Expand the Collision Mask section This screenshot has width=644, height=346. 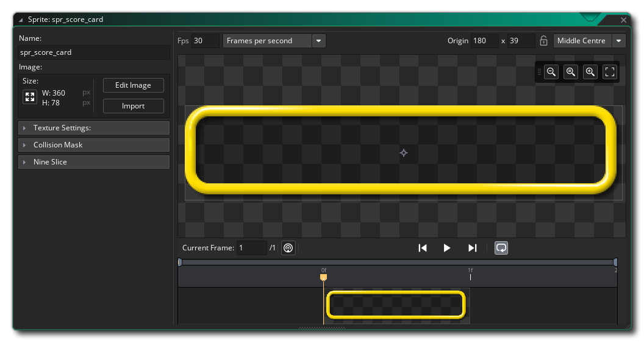[x=94, y=145]
